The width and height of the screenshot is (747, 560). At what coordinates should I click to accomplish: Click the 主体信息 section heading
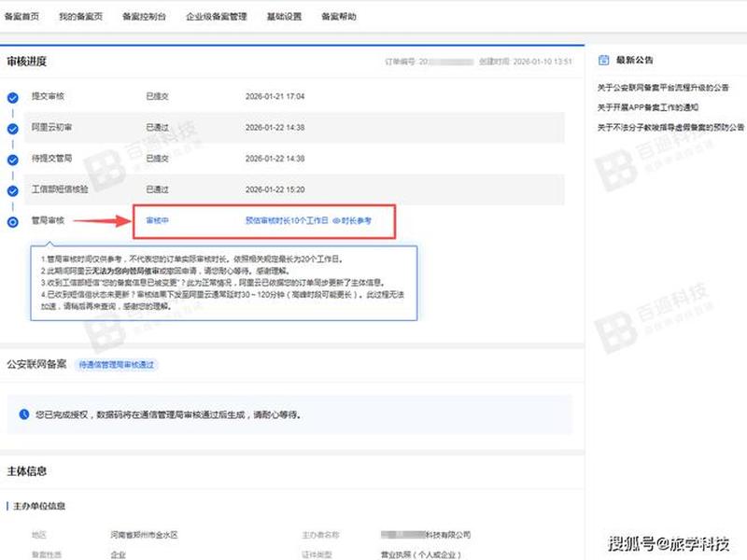coord(27,471)
